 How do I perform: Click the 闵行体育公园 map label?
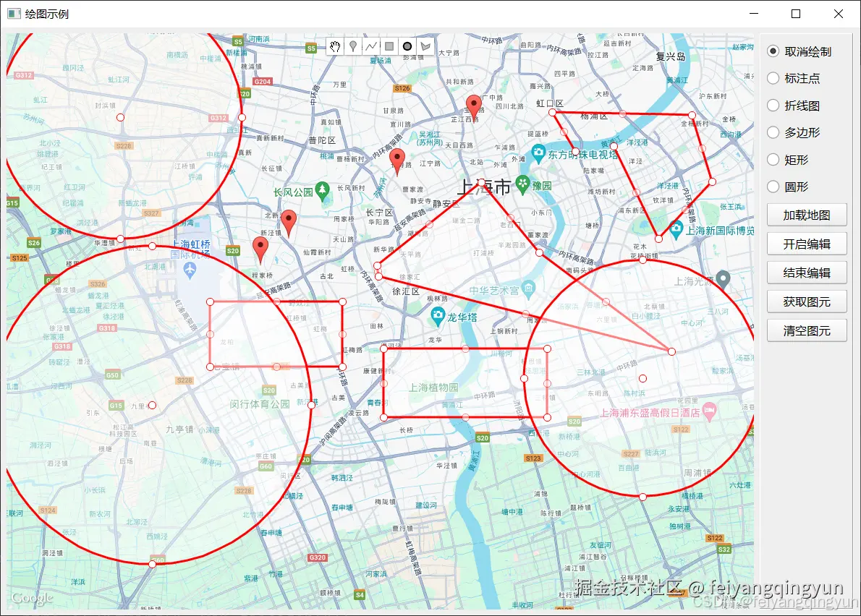[x=260, y=404]
